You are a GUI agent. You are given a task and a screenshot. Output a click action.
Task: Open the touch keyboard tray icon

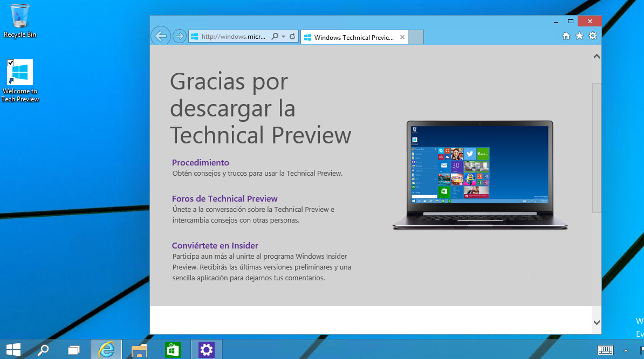[605, 350]
